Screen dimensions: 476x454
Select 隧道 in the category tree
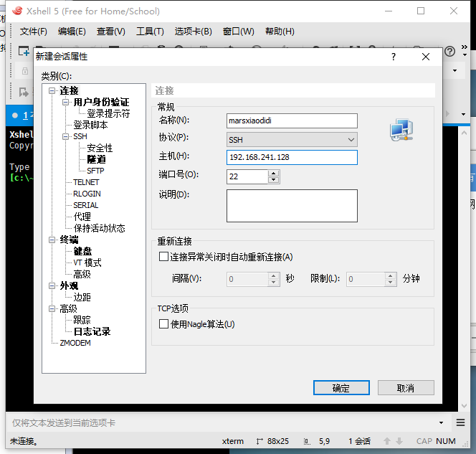[x=96, y=159]
